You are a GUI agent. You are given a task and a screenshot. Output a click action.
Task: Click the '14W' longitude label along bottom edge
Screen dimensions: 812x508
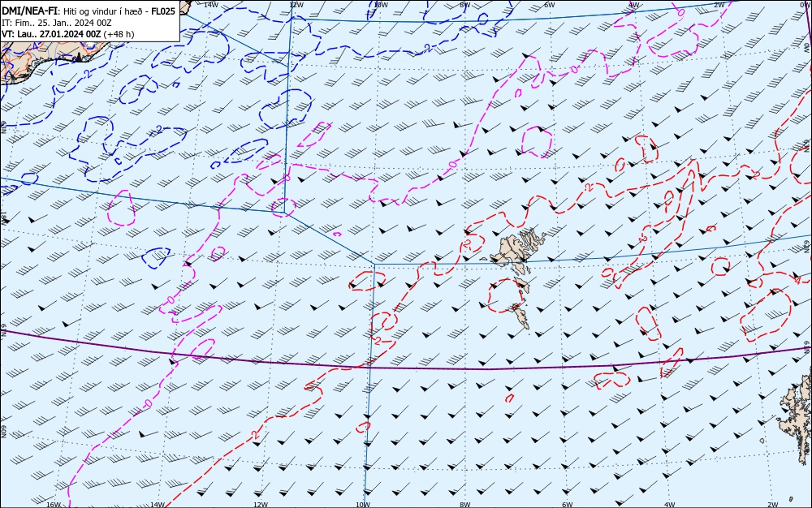click(157, 505)
